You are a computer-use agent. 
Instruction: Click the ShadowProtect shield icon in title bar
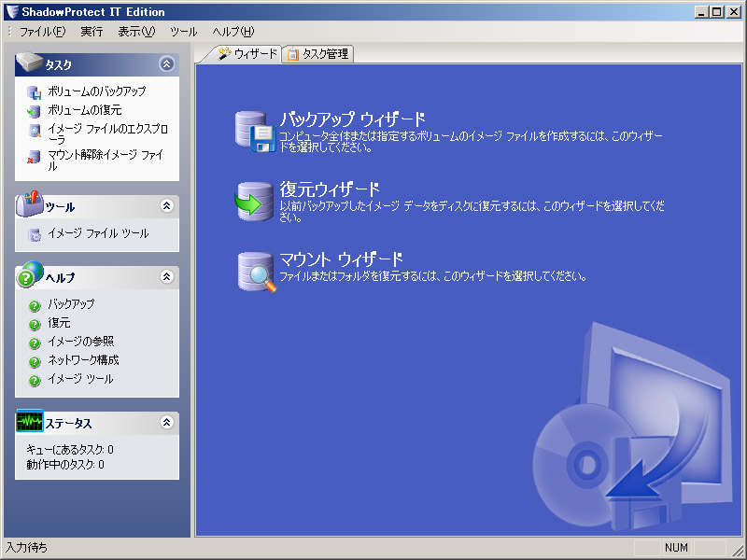coord(12,11)
